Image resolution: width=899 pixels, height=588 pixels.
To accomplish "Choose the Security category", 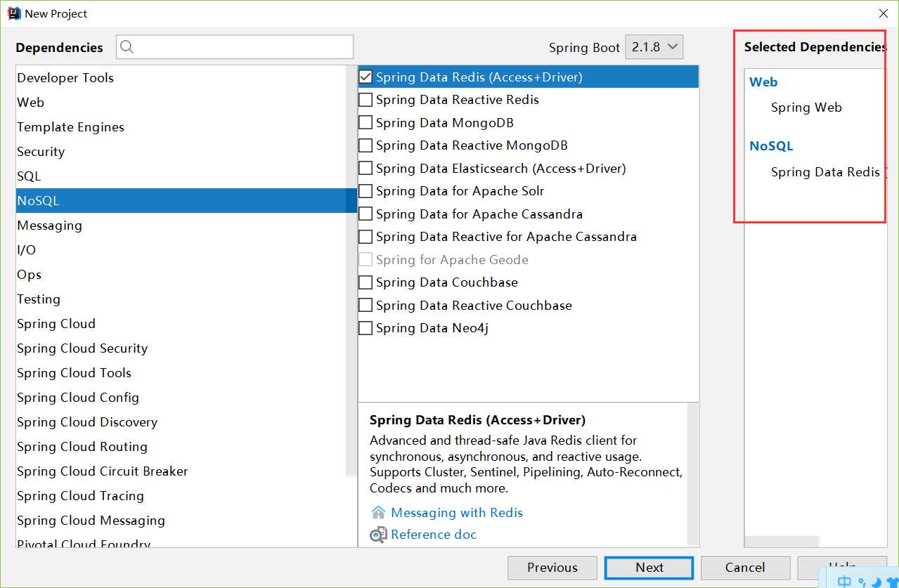I will (x=181, y=152).
